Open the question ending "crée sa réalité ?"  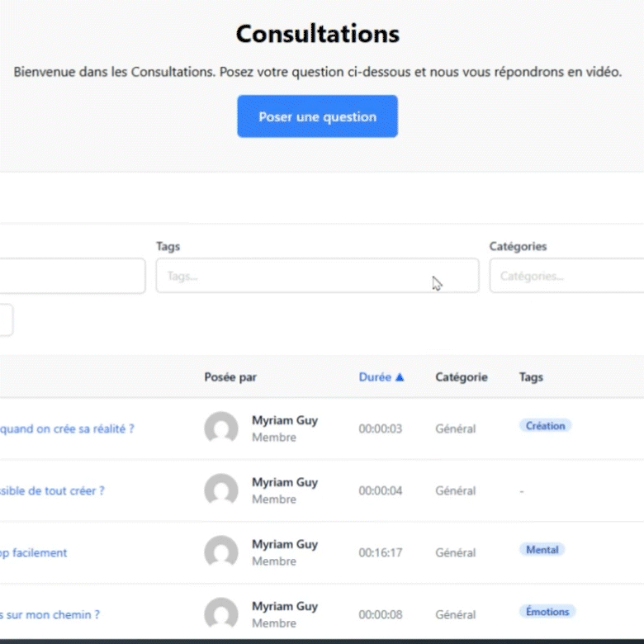pos(67,429)
